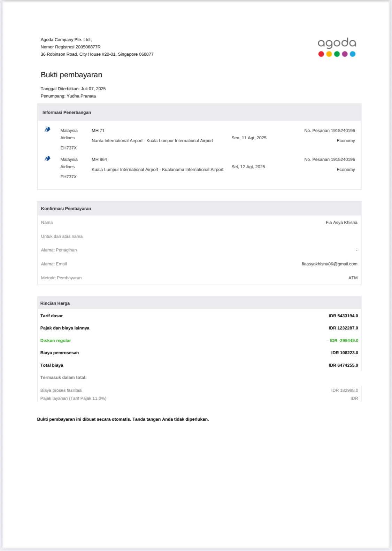
Task: Click the red dot under agoda logo
Action: [x=321, y=54]
